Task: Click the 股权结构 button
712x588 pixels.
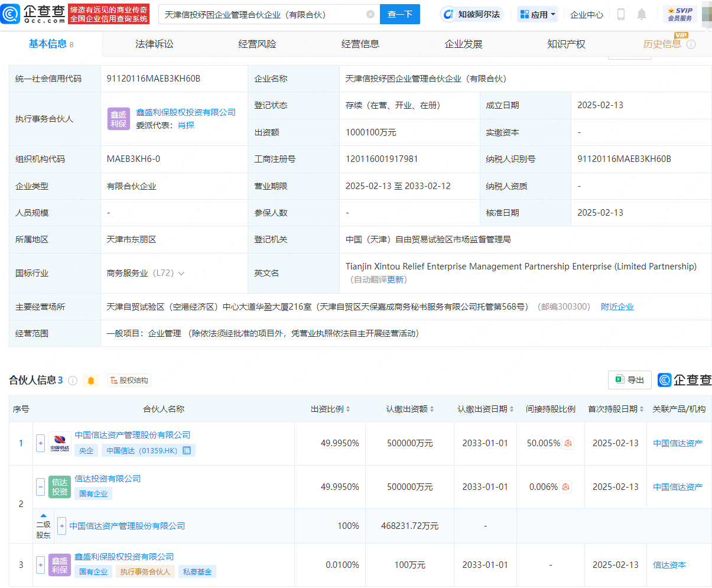Action: pos(129,381)
